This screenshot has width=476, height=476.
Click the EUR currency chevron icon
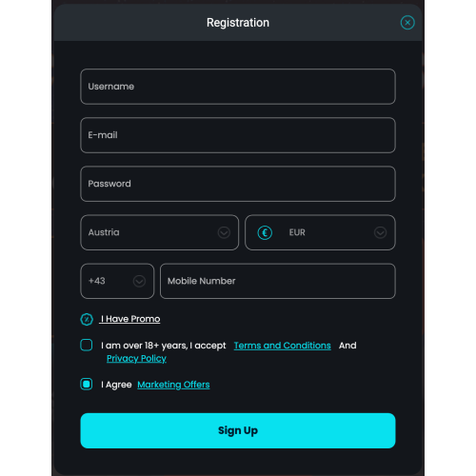point(380,232)
